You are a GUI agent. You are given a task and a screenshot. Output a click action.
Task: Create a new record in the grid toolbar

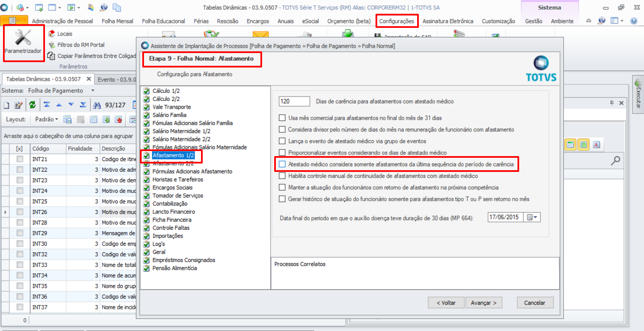click(6, 105)
